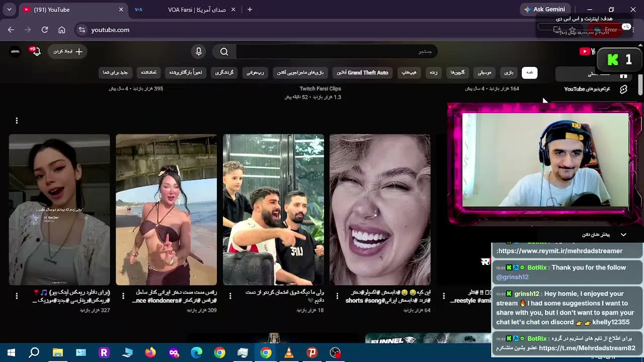Focus the YouTube جستجو search box
The image size is (644, 362).
(x=337, y=51)
